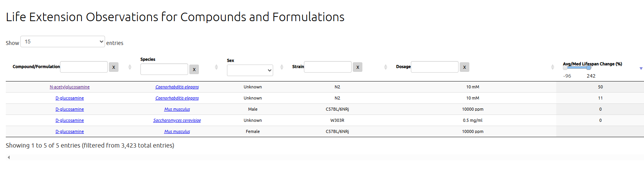Sort by Species column arrows
The width and height of the screenshot is (644, 181).
[216, 67]
